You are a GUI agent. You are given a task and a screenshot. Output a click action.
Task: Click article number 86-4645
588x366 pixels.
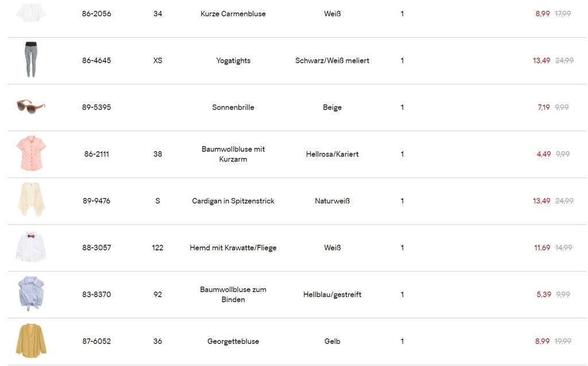(x=96, y=60)
